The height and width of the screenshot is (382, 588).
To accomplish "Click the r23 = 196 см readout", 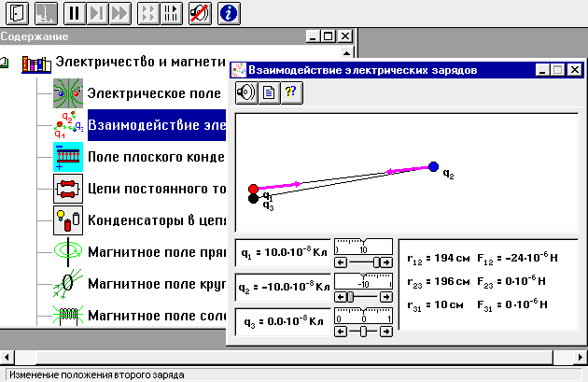I will [x=439, y=282].
